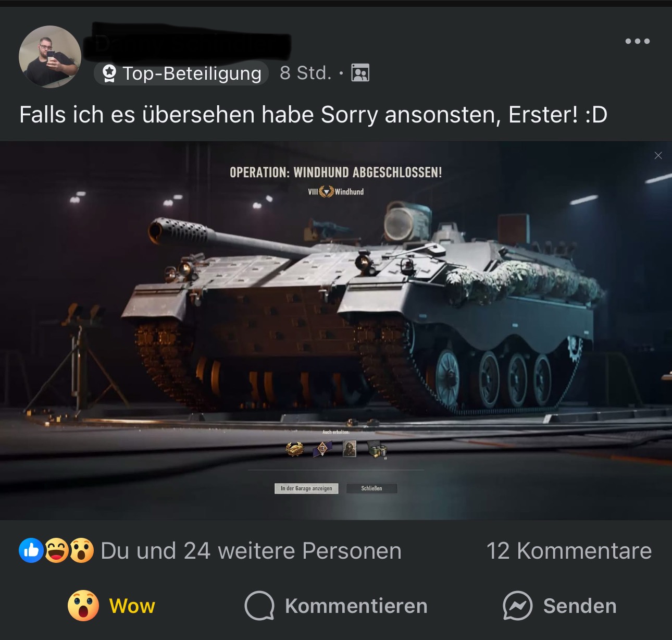
Task: Click the hooded crew member portrait reward
Action: tap(350, 448)
